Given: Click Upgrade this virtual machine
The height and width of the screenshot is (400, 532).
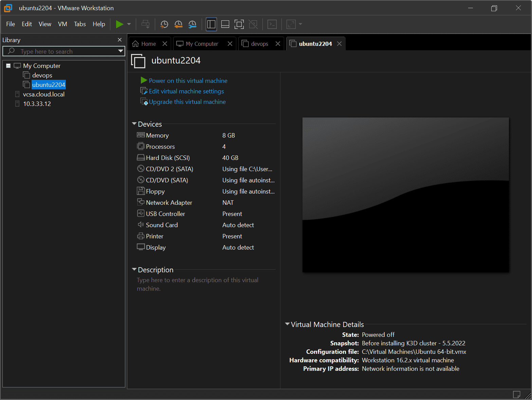Looking at the screenshot, I should click(187, 102).
